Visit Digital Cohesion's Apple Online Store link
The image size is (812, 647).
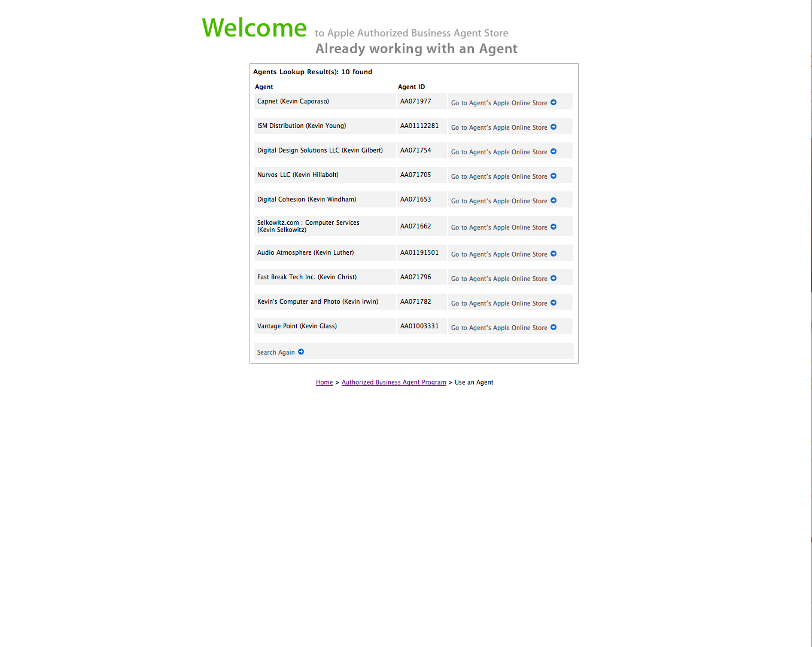click(x=499, y=201)
